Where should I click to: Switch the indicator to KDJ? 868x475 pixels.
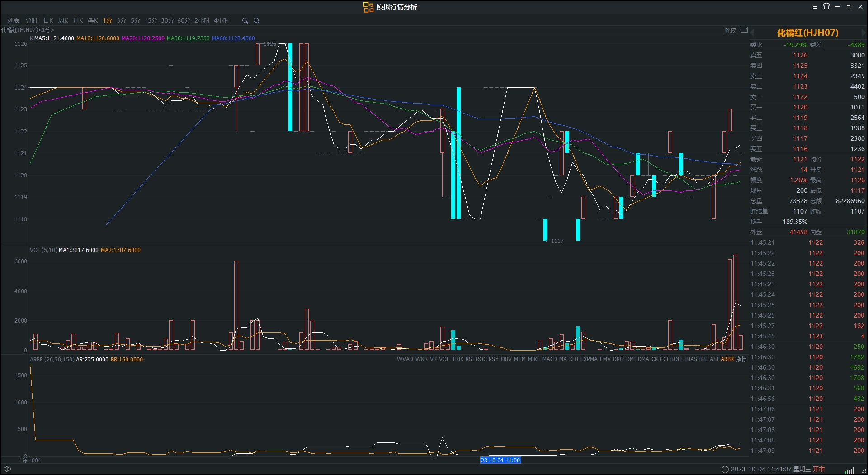point(573,359)
